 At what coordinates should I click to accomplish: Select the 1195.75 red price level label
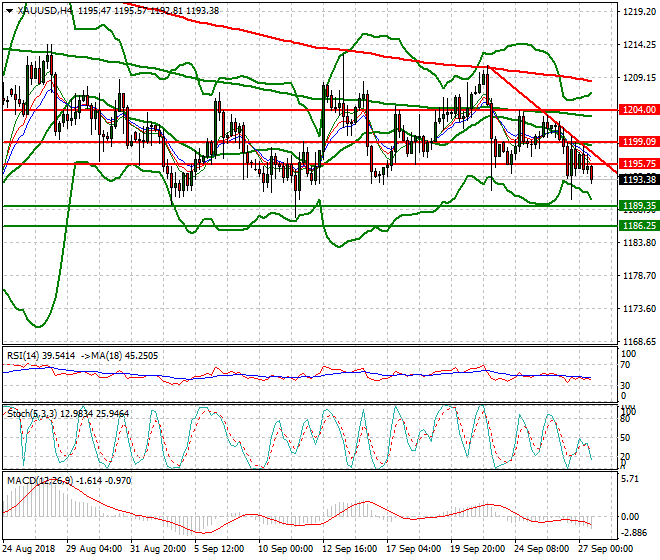pos(639,164)
